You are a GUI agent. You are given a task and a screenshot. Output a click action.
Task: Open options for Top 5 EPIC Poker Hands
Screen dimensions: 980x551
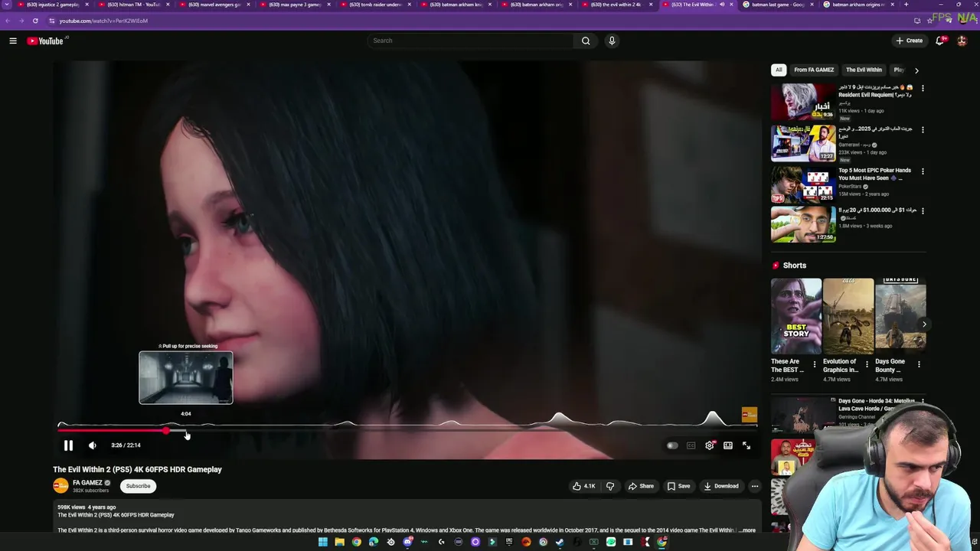coord(923,171)
